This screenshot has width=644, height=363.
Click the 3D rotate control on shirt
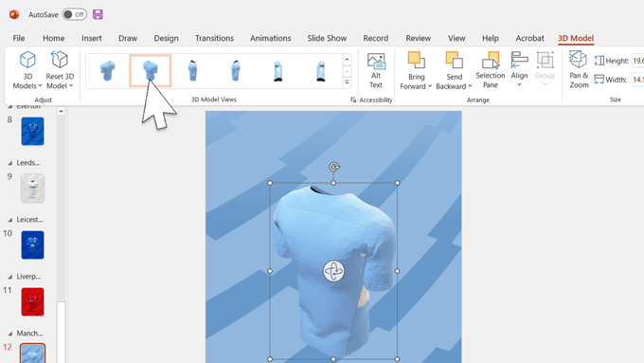(333, 271)
